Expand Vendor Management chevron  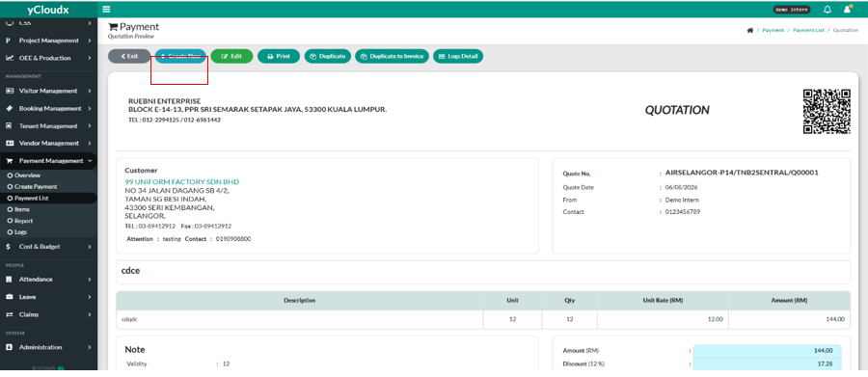point(89,144)
